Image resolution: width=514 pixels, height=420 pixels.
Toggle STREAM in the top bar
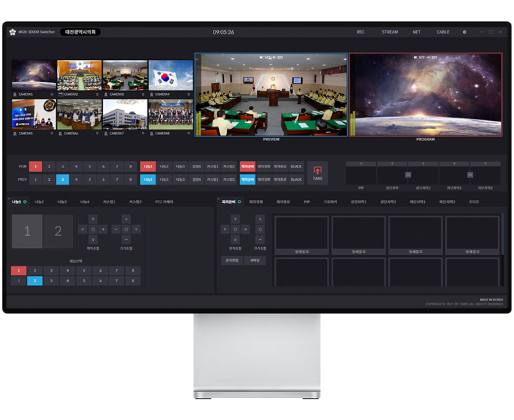390,32
